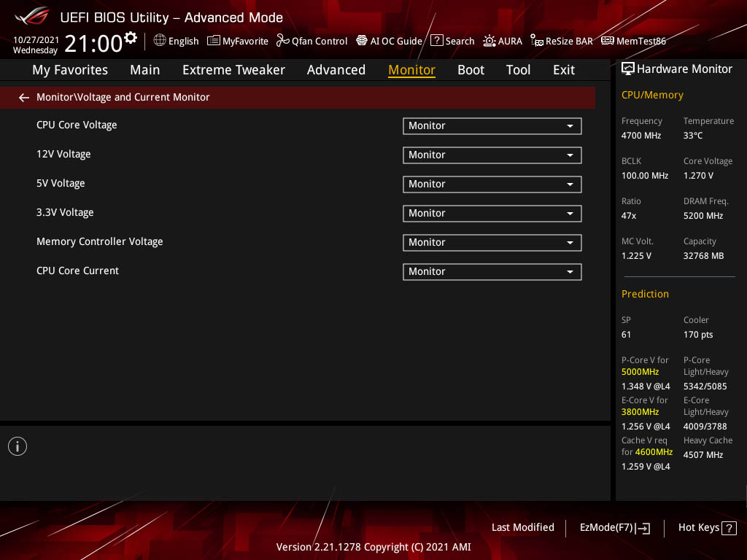The height and width of the screenshot is (560, 747).
Task: Switch to EzMode(F7) label
Action: point(606,528)
